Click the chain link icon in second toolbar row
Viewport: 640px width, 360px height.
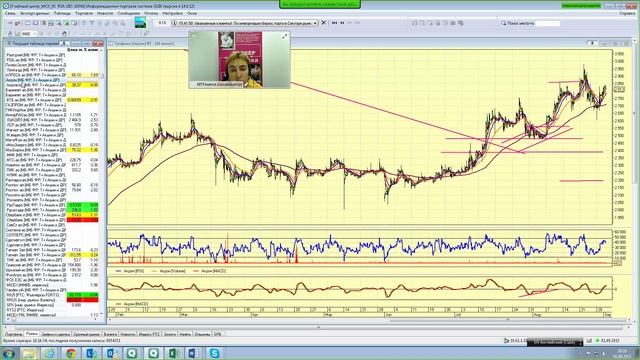click(146, 33)
